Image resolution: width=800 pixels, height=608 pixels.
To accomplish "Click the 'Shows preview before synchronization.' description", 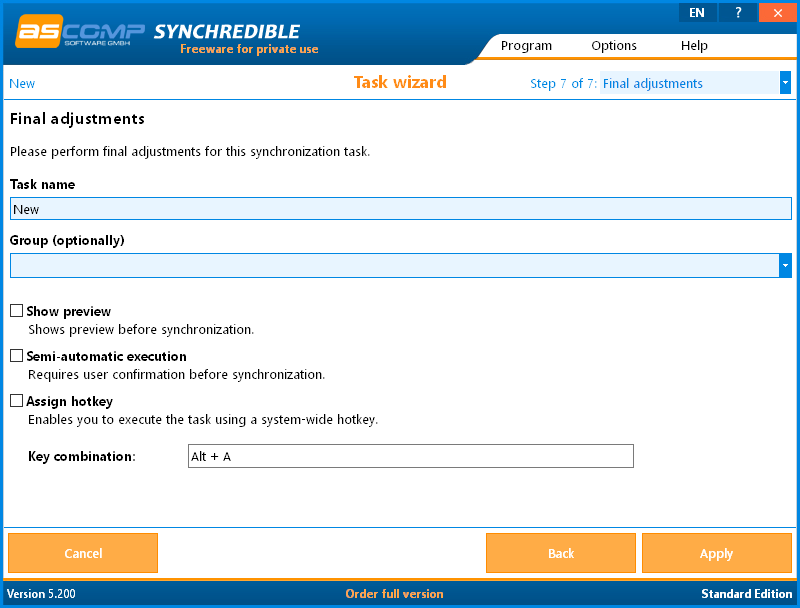I will coord(141,330).
